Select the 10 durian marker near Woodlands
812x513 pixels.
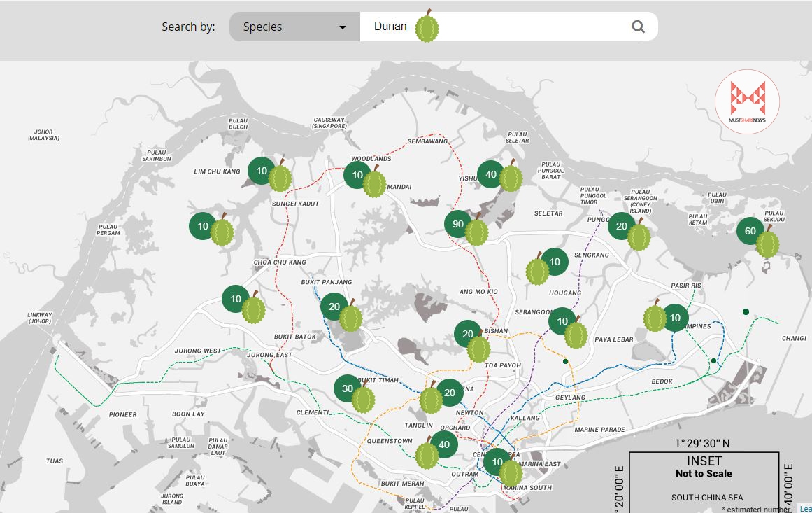coord(357,175)
